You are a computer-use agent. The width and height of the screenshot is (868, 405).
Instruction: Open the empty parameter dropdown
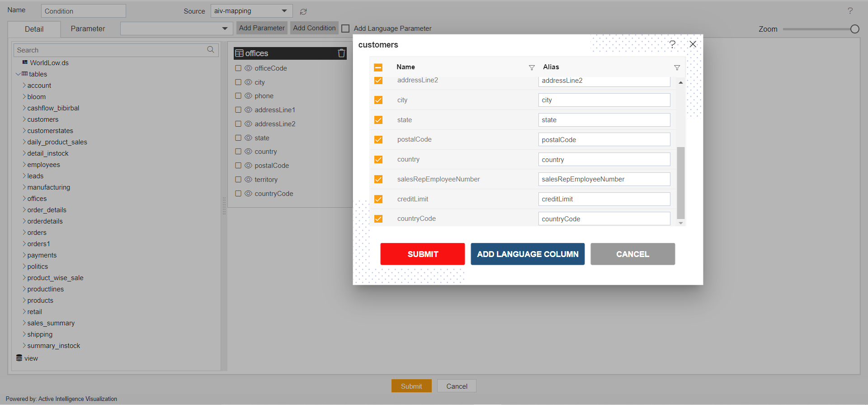(177, 29)
